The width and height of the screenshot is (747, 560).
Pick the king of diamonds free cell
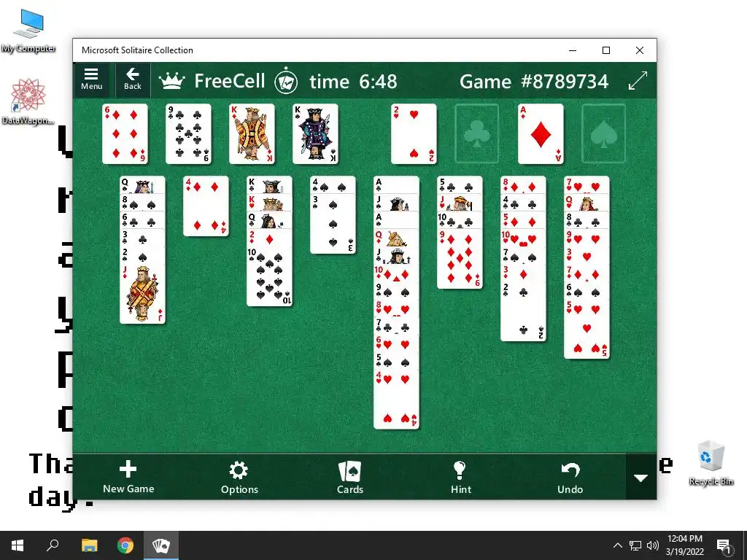[252, 134]
